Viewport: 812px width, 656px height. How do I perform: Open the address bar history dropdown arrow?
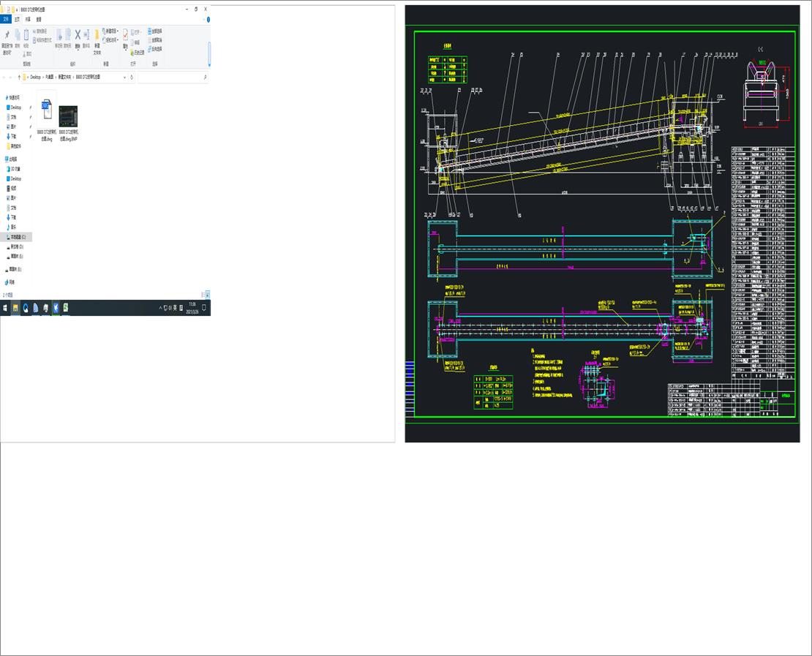(x=124, y=76)
